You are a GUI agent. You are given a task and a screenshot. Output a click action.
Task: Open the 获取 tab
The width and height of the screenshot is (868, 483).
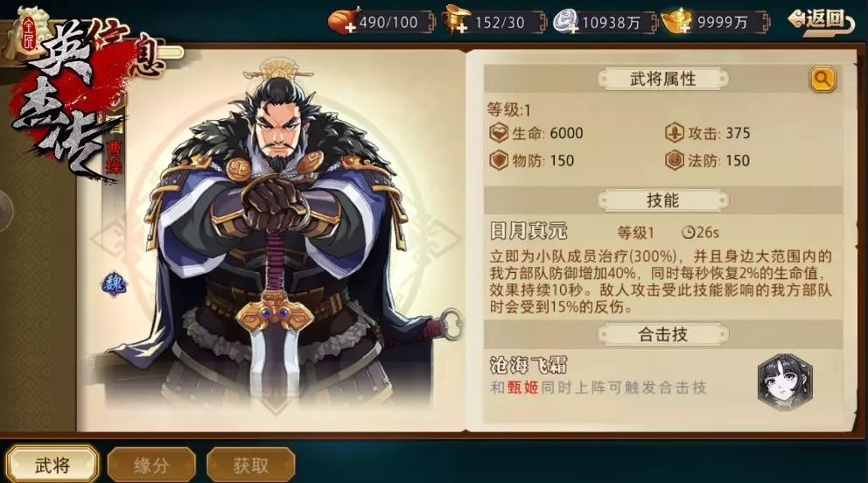250,465
